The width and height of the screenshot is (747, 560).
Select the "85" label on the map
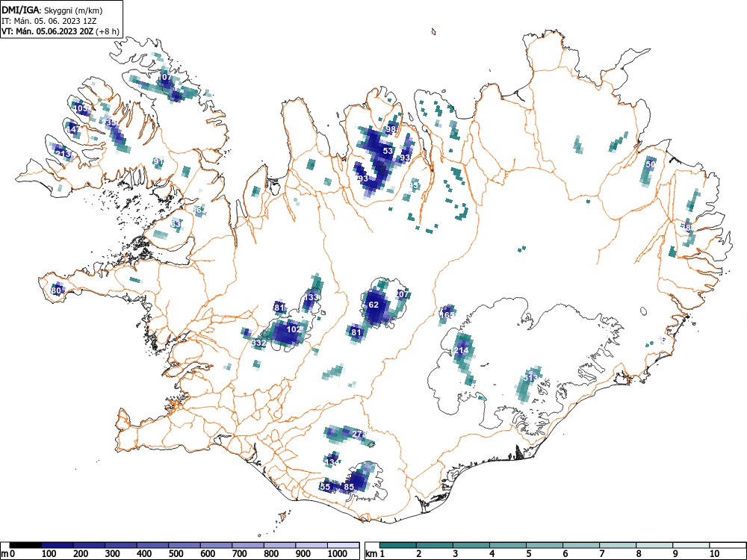tap(349, 487)
